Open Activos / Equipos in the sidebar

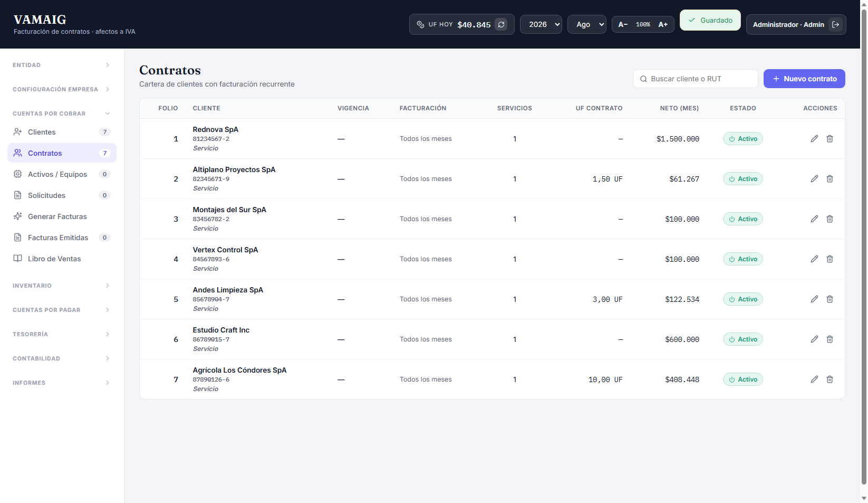click(x=62, y=174)
